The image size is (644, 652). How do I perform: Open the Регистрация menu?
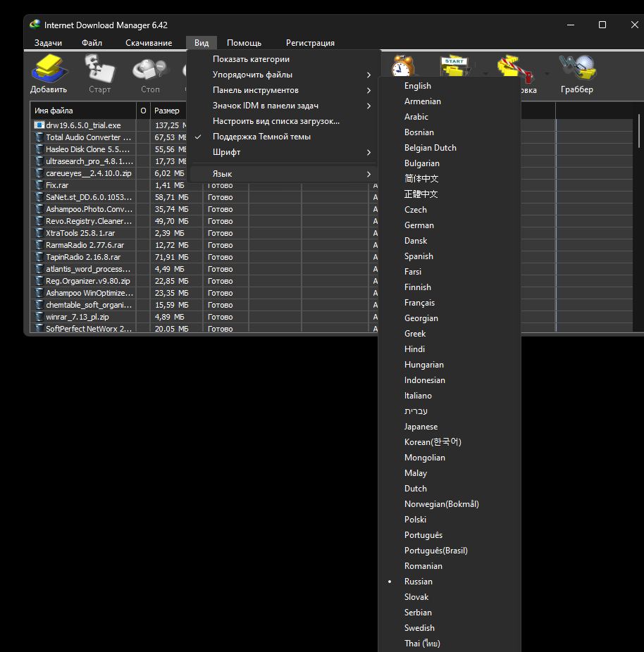310,43
